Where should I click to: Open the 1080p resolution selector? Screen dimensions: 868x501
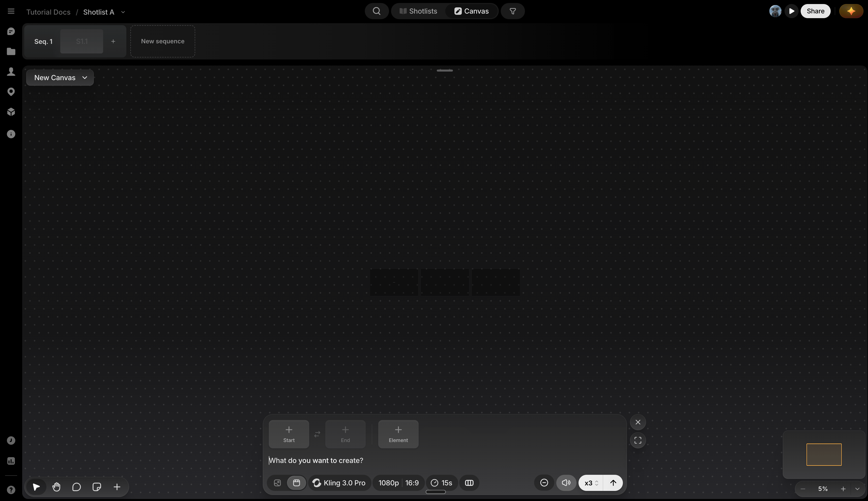coord(388,483)
